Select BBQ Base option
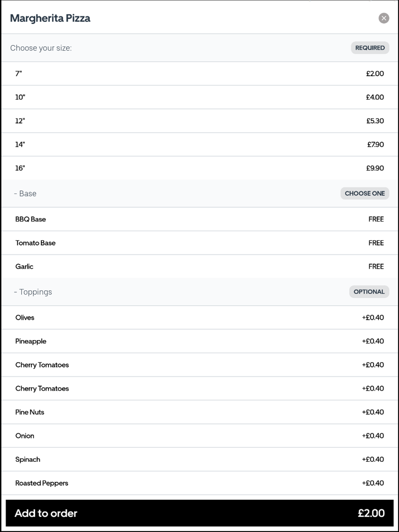 (199, 219)
